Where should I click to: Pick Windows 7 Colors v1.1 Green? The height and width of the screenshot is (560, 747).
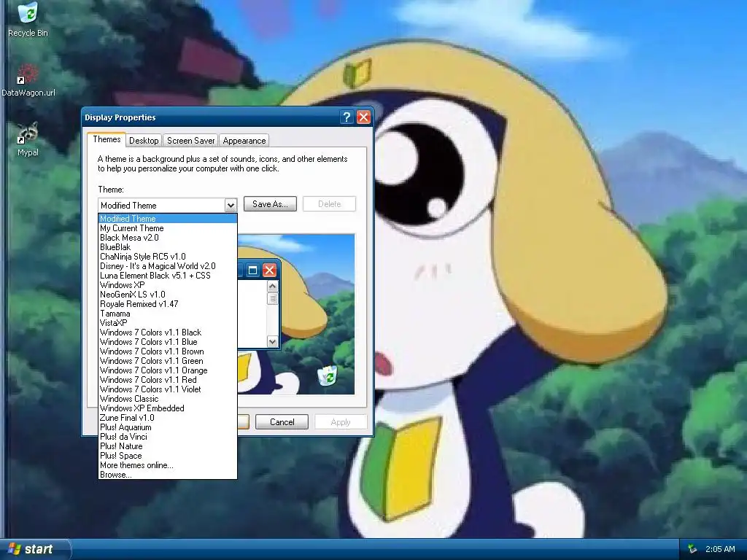(167, 361)
